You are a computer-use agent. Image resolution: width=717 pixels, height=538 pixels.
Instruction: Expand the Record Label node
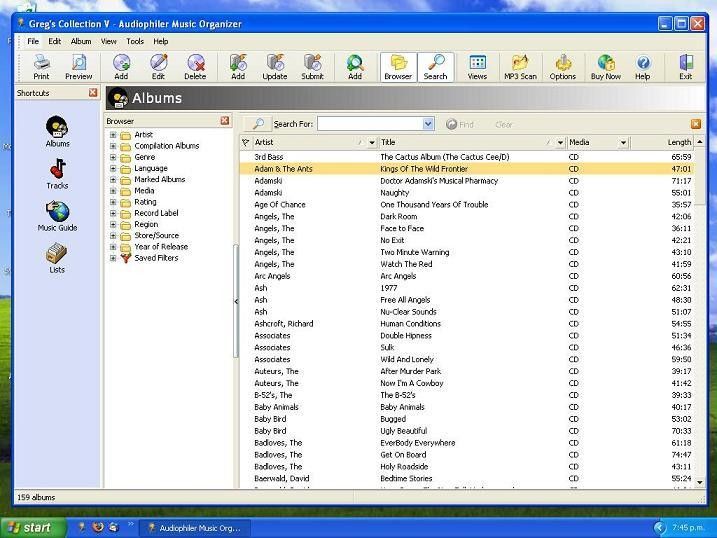pos(113,213)
